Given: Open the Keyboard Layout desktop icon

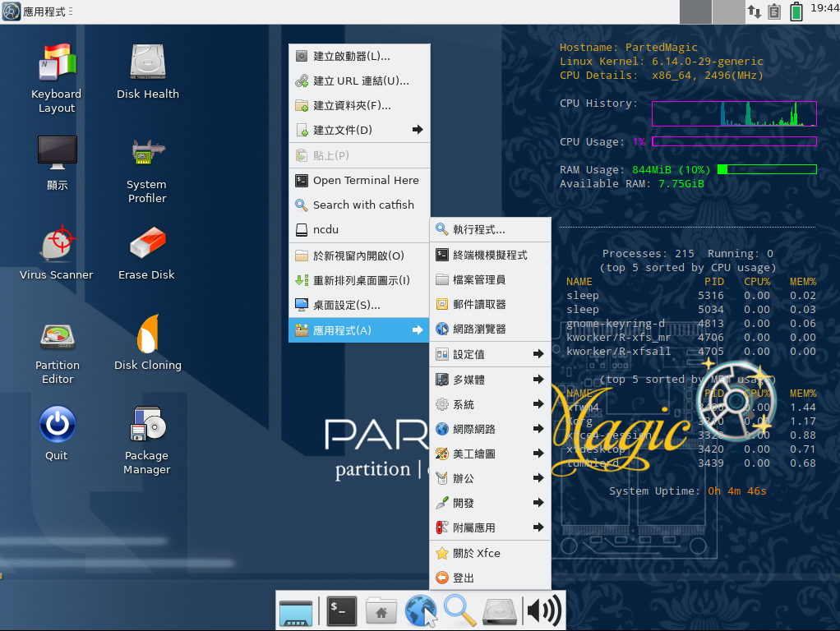Looking at the screenshot, I should point(56,78).
